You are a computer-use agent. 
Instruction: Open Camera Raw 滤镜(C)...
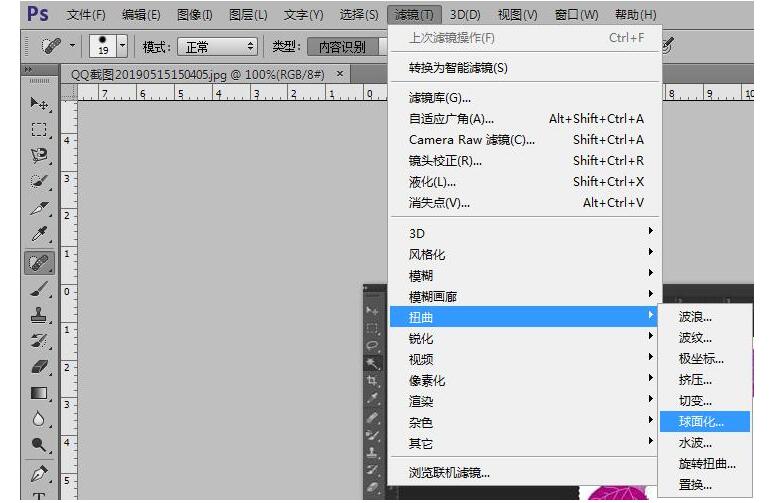pos(525,140)
